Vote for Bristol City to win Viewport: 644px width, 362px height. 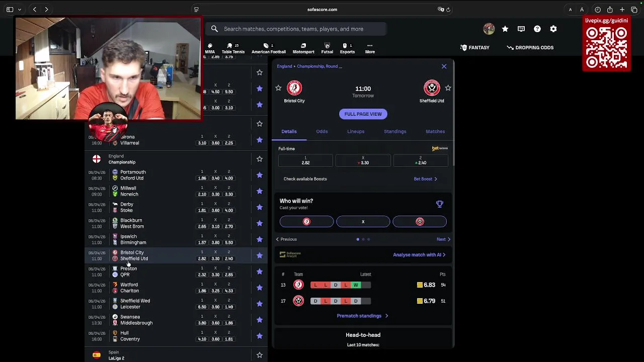click(x=306, y=222)
